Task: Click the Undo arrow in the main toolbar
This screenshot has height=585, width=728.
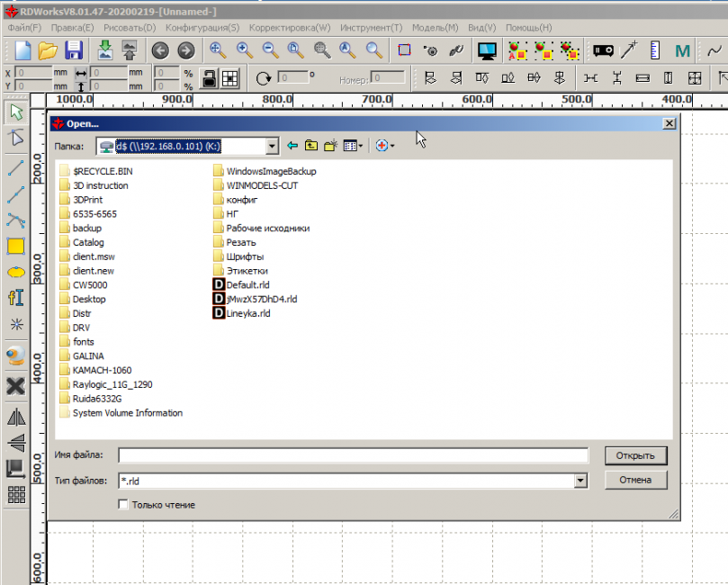Action: click(160, 50)
